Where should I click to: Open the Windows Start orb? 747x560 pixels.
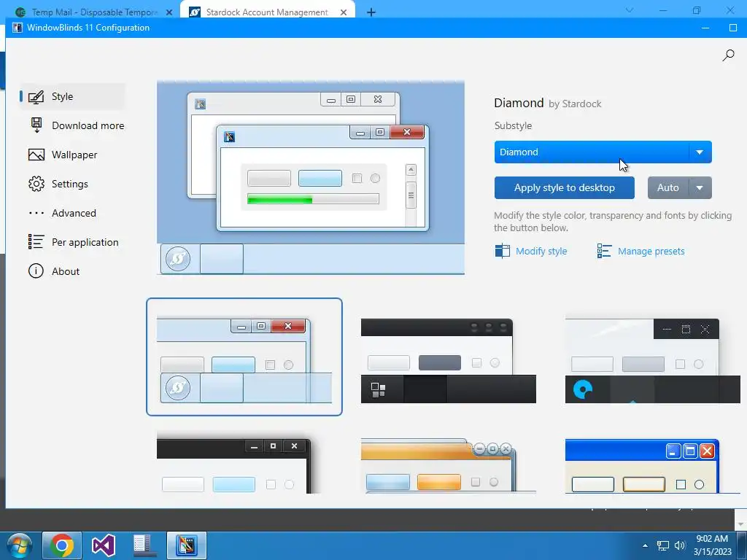[x=20, y=545]
